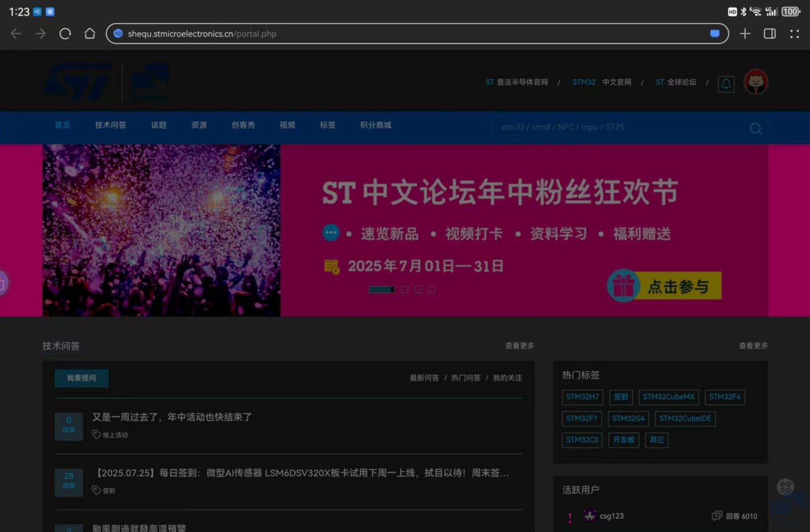This screenshot has height=532, width=810.
Task: Click 查看更多 for 技术问答 section
Action: [x=520, y=346]
